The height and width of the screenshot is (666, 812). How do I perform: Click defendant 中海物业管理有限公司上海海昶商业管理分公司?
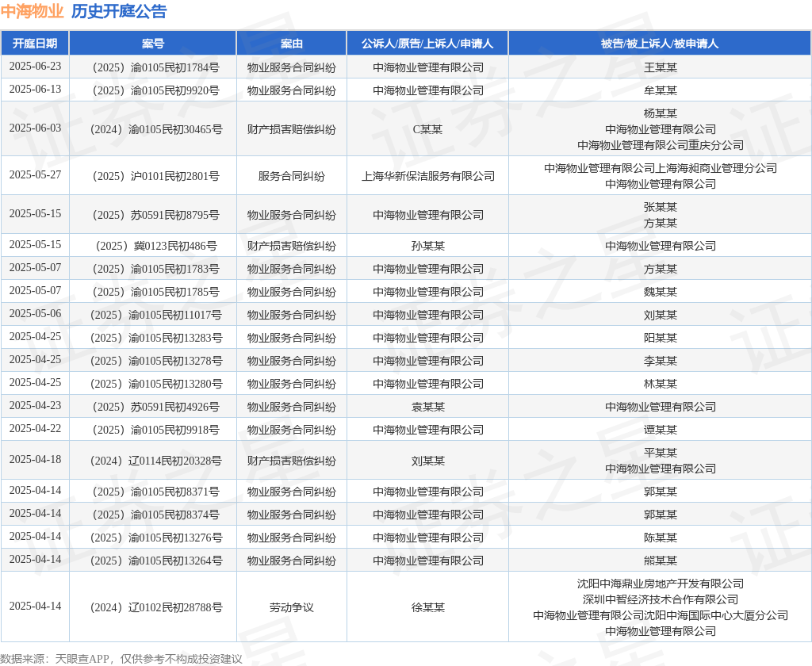coord(661,168)
